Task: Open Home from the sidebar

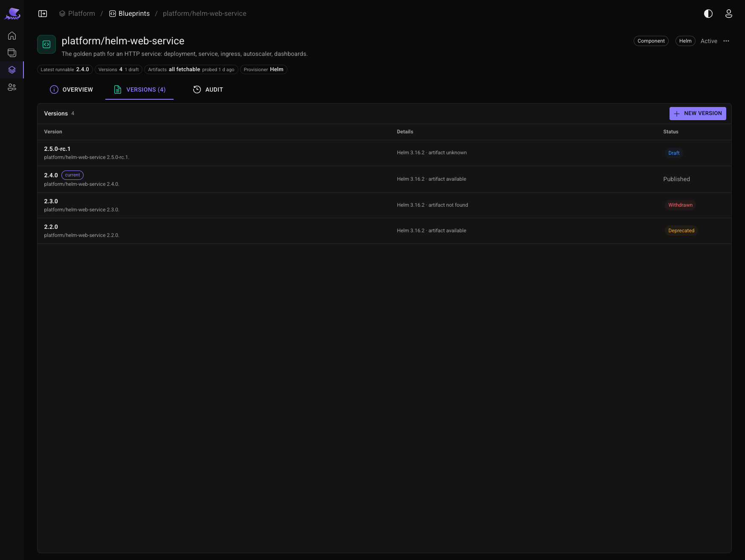Action: pyautogui.click(x=12, y=36)
